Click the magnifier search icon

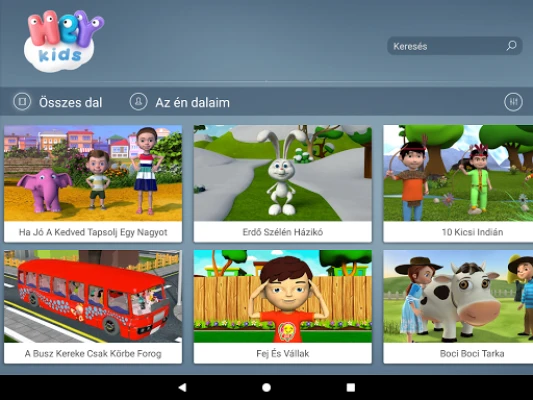point(511,46)
